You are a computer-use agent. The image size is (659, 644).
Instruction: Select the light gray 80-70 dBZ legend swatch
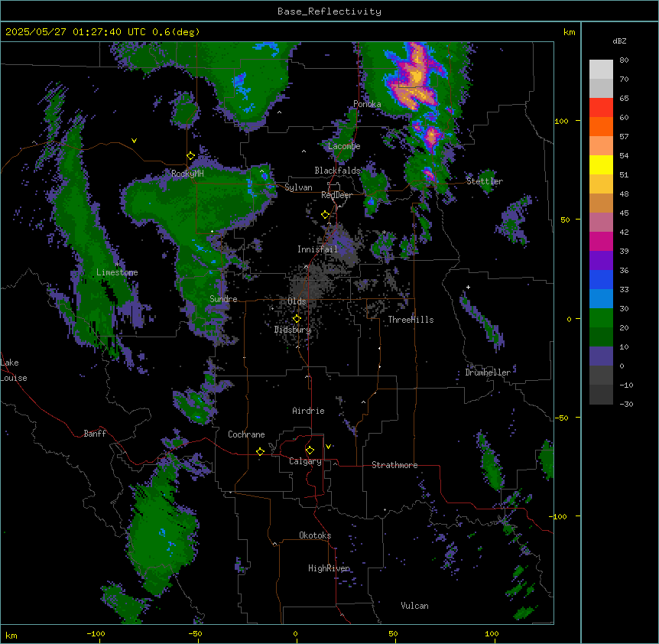click(x=601, y=70)
